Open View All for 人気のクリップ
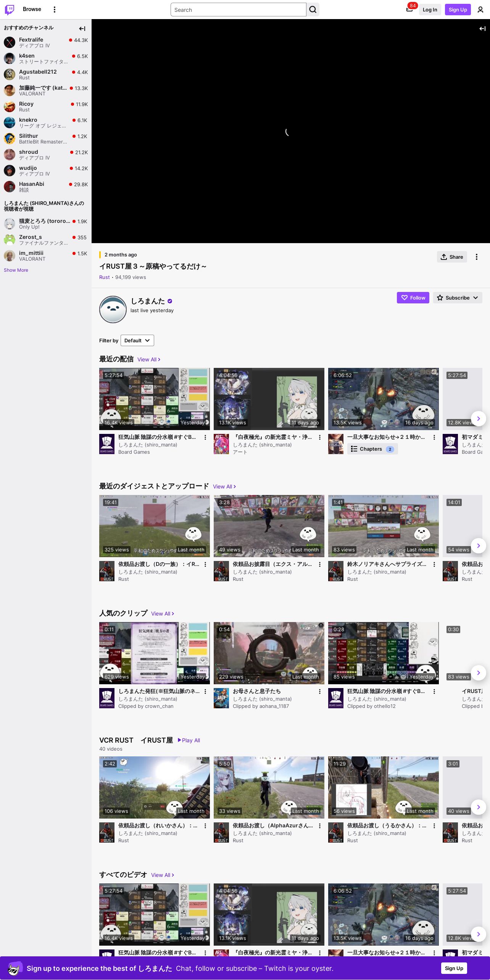This screenshot has width=490, height=980. (x=163, y=614)
